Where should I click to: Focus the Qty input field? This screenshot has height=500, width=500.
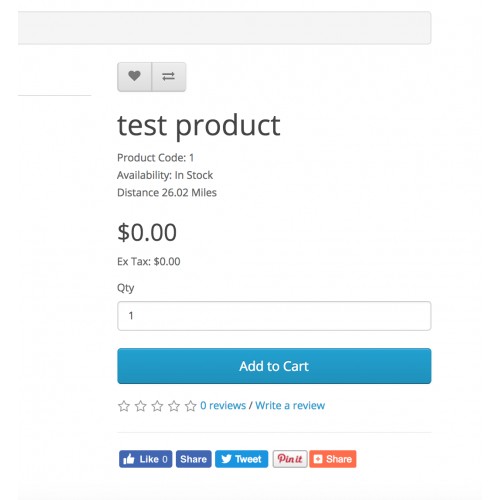(x=274, y=316)
